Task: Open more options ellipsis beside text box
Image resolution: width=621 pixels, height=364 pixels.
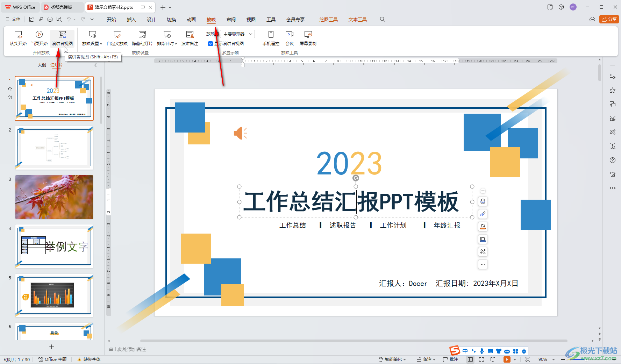Action: [x=483, y=264]
